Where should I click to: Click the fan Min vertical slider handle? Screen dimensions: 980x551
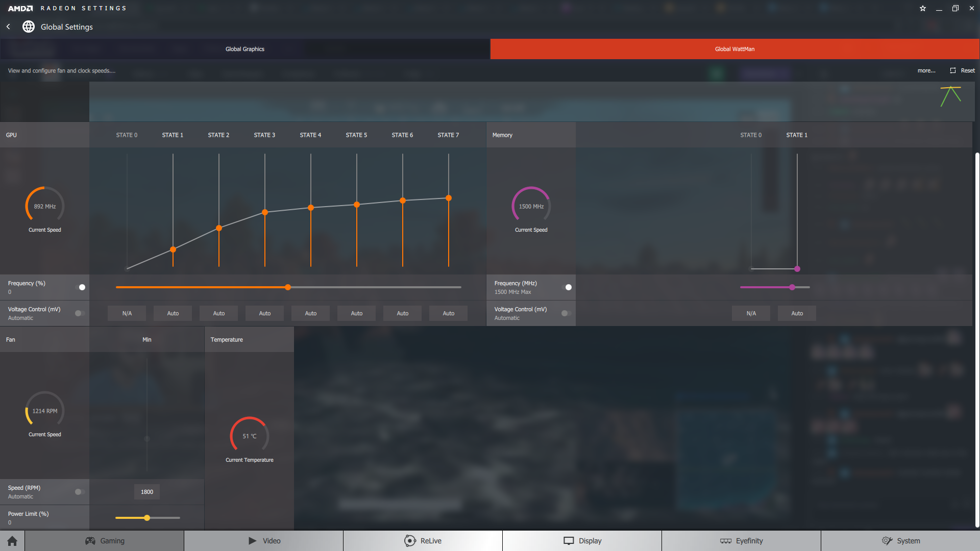tap(147, 439)
